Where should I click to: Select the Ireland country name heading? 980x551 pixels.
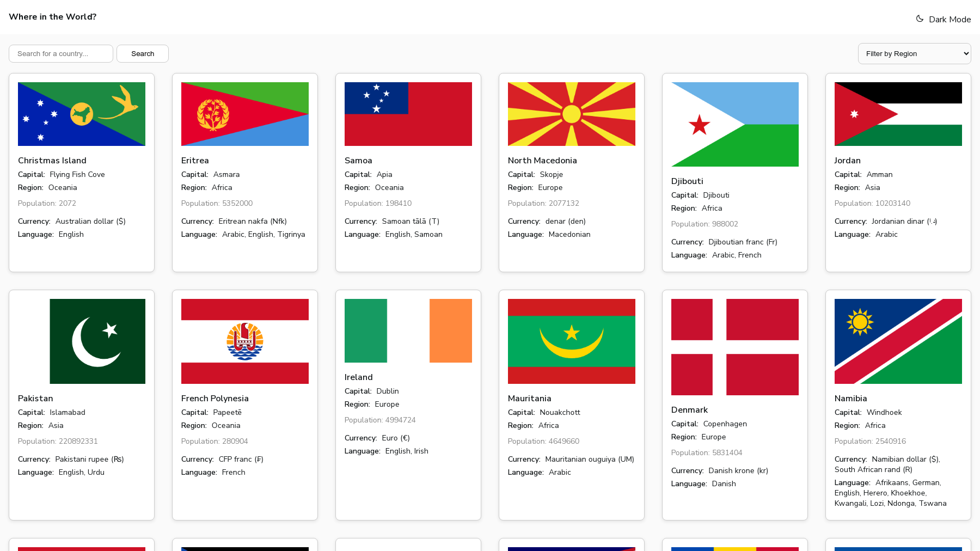tap(359, 377)
